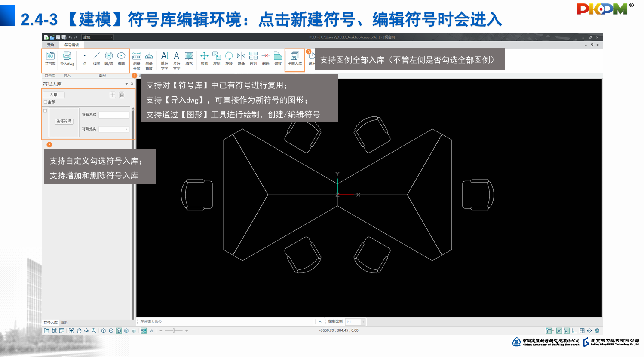
Task: Expand the 符号入库 panel options arrow
Action: click(x=126, y=84)
